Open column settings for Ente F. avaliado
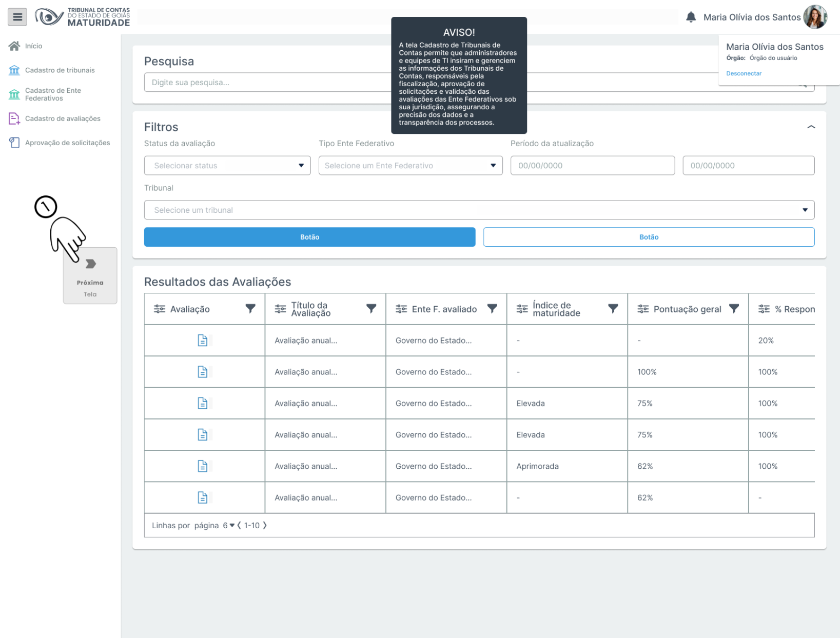This screenshot has width=840, height=638. click(x=401, y=309)
